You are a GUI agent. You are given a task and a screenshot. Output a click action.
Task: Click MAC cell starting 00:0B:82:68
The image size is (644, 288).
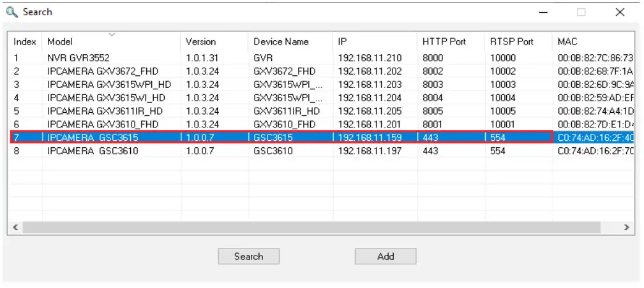pos(595,71)
